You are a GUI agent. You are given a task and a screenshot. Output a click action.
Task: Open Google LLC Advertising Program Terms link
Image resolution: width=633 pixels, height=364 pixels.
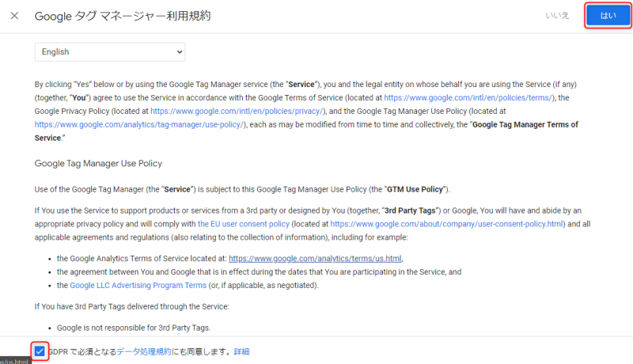(x=138, y=286)
